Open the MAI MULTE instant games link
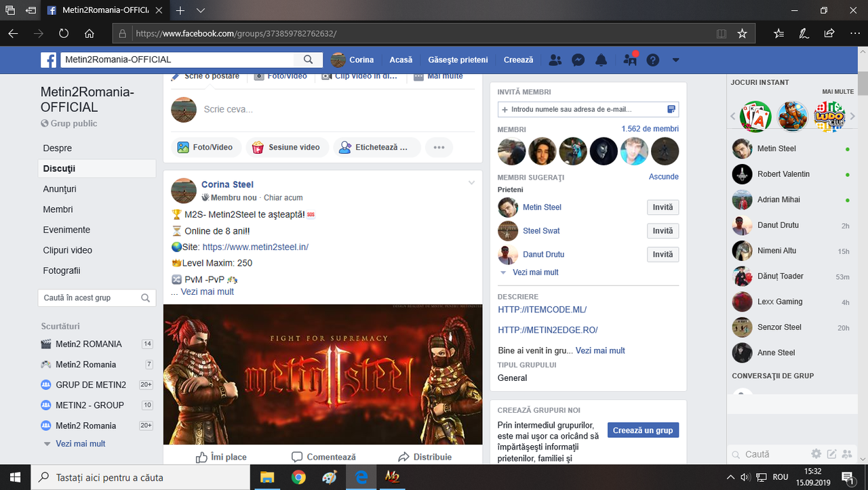 [837, 91]
